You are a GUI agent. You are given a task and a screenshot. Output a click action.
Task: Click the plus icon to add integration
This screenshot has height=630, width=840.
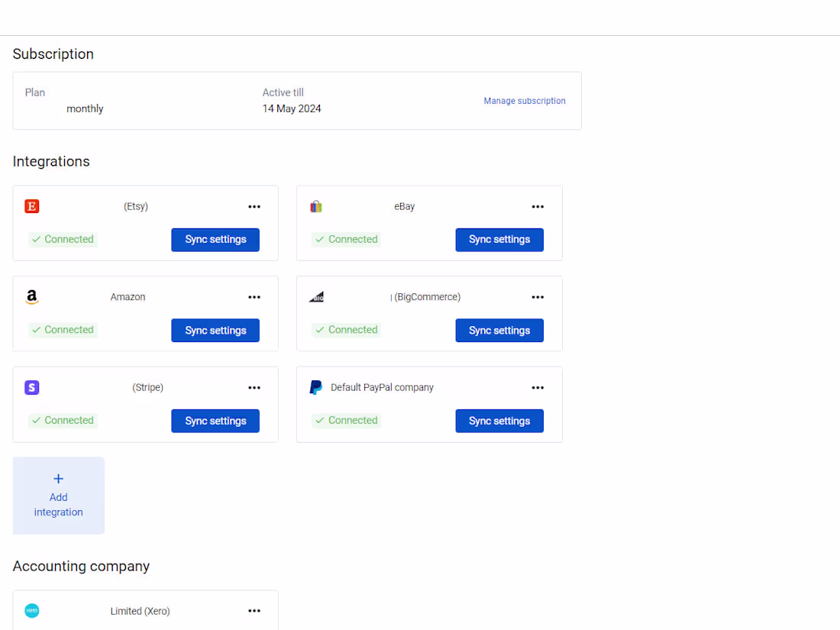point(58,478)
